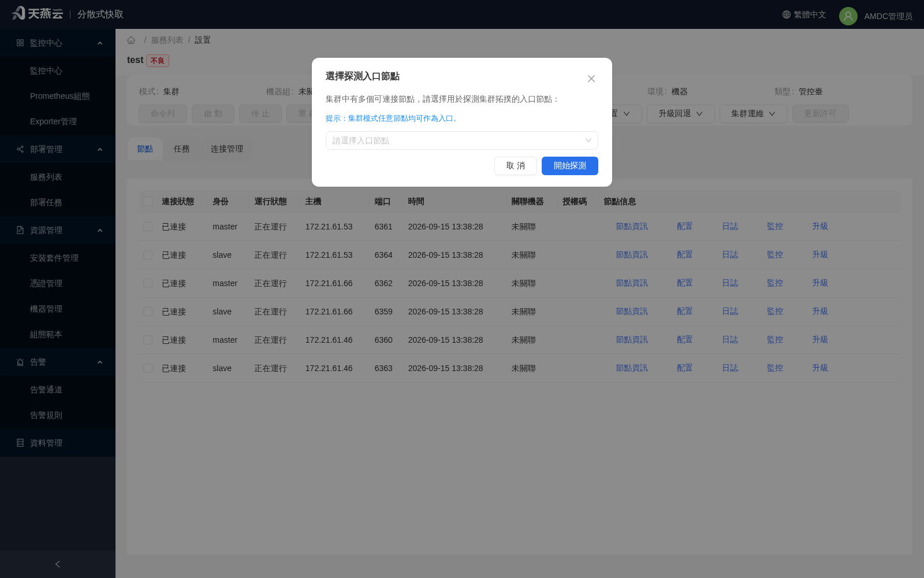Collapse the 監控中心 menu group chevron

[x=100, y=43]
